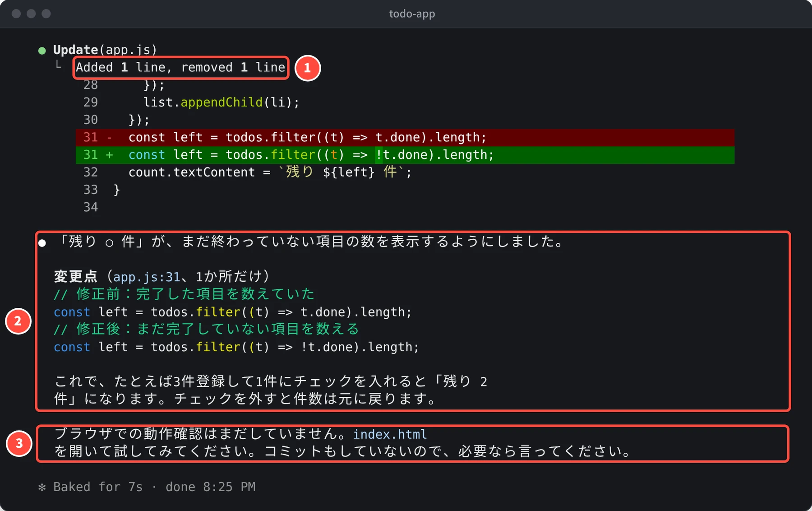Click diff line 29 list.appendChild(li);
Image resolution: width=812 pixels, height=511 pixels.
coord(221,102)
